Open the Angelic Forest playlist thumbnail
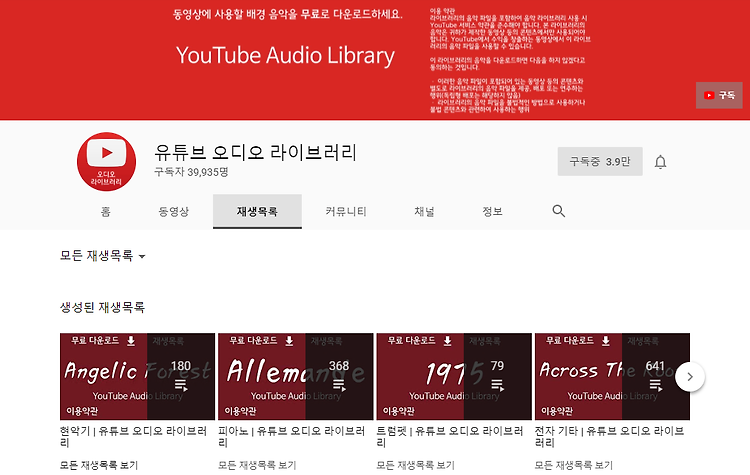This screenshot has height=475, width=750. 137,376
